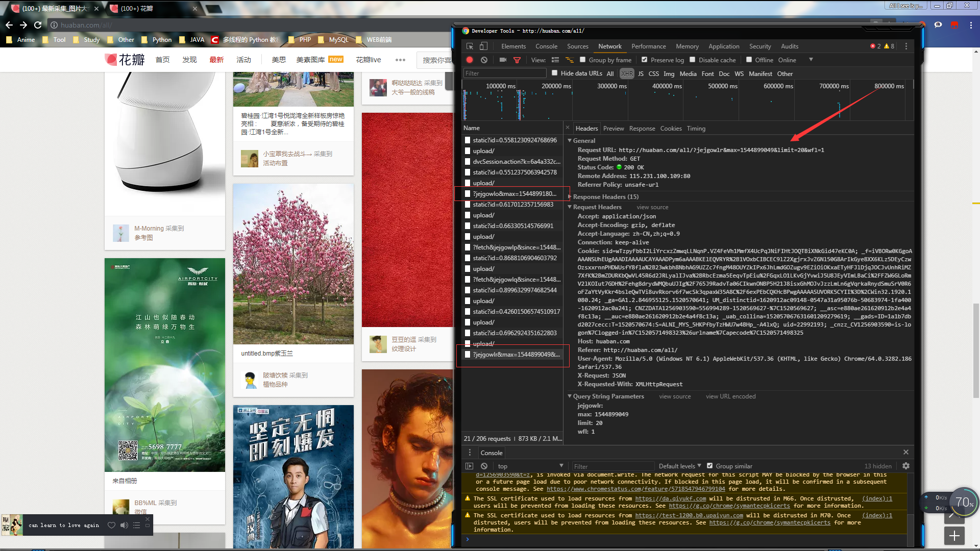Click the inspect element selector icon
This screenshot has width=980, height=551.
point(470,46)
